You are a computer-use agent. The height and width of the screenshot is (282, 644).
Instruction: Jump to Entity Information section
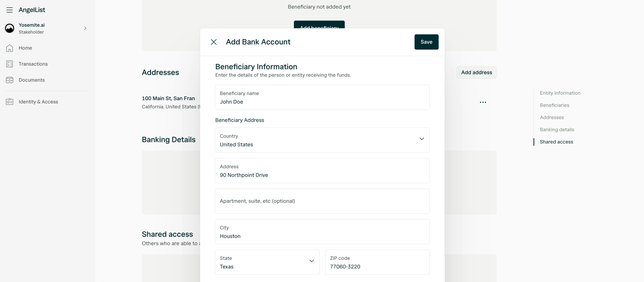point(560,93)
